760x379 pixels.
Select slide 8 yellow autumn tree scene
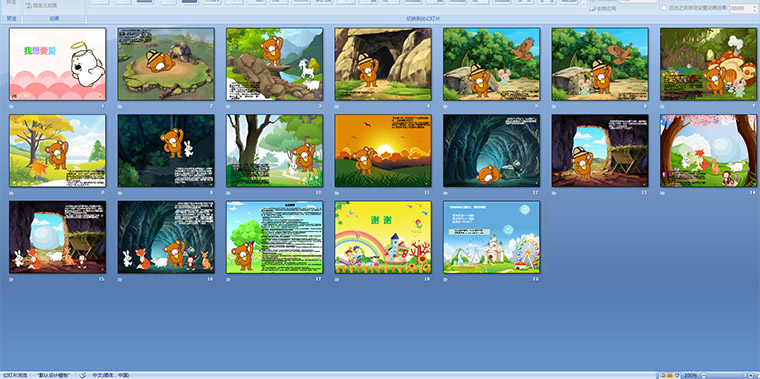[x=57, y=151]
